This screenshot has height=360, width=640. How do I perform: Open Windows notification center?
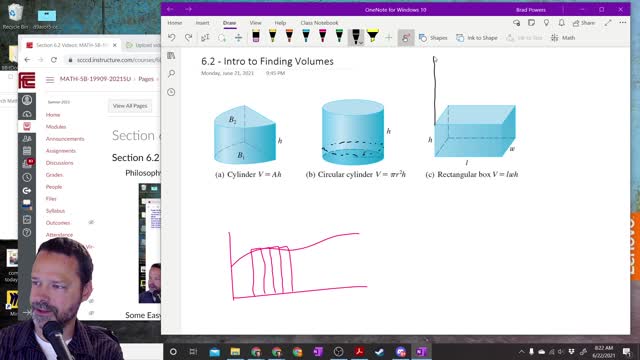[626, 351]
